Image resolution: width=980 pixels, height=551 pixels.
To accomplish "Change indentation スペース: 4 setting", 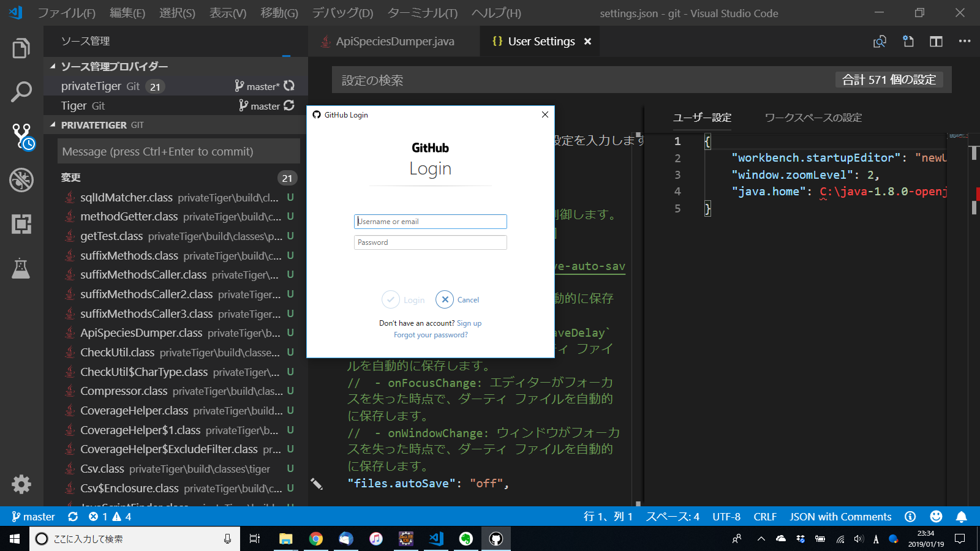I will [x=673, y=517].
